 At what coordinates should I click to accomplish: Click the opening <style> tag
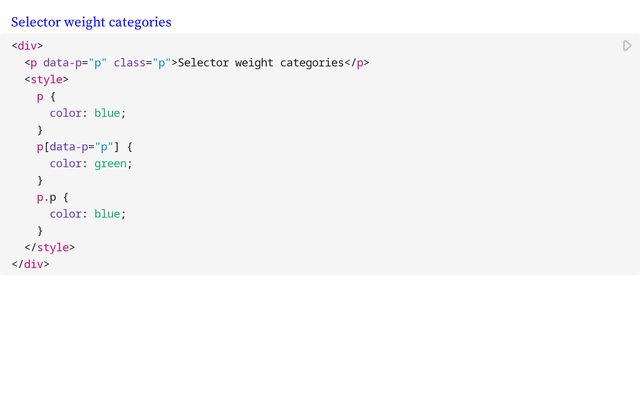(x=47, y=80)
